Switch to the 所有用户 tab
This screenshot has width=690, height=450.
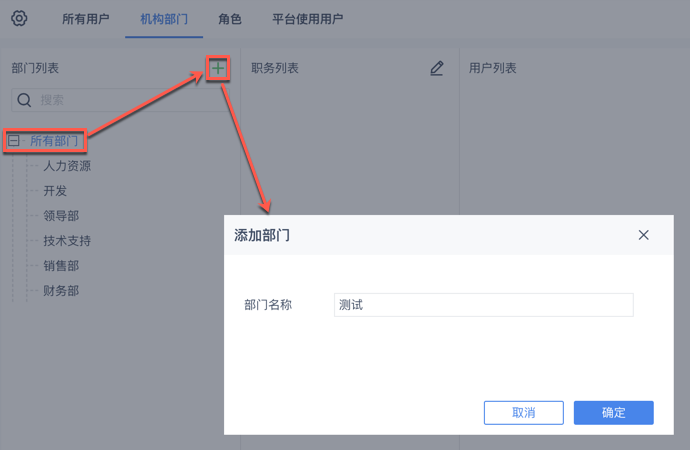tap(85, 19)
